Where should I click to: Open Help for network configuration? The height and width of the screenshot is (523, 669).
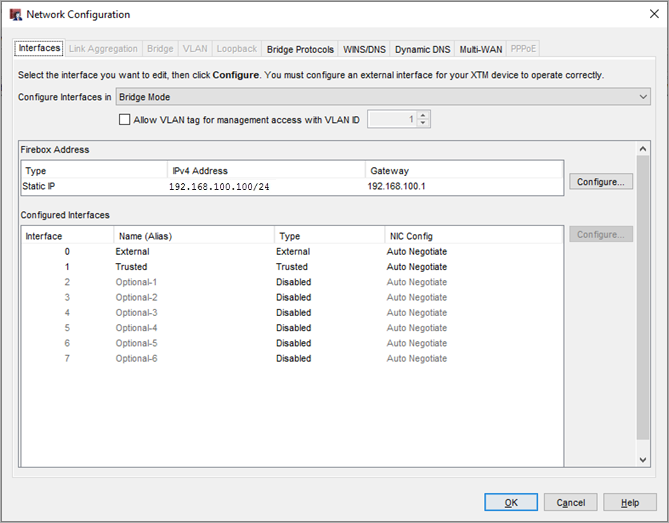pos(630,503)
